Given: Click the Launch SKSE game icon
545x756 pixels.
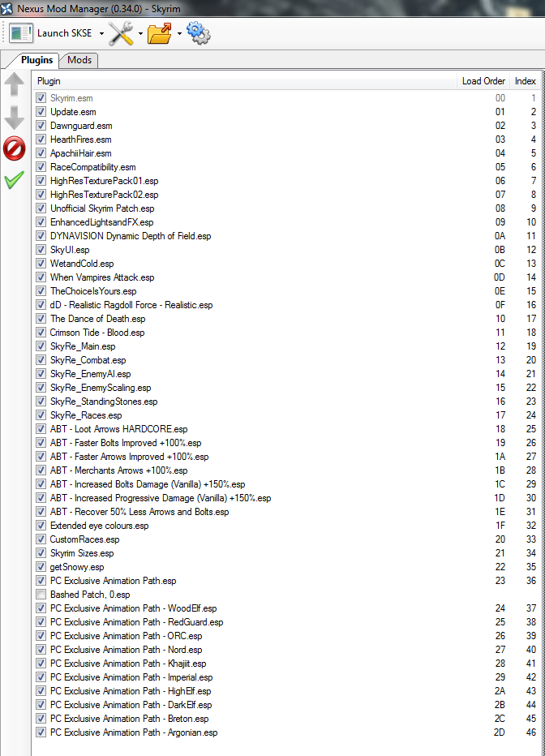Looking at the screenshot, I should point(21,33).
